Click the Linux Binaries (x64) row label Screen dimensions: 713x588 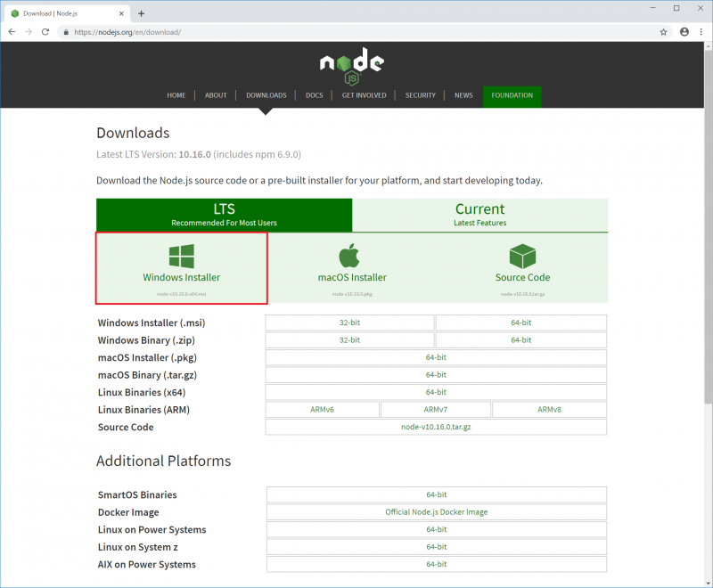[x=142, y=393]
